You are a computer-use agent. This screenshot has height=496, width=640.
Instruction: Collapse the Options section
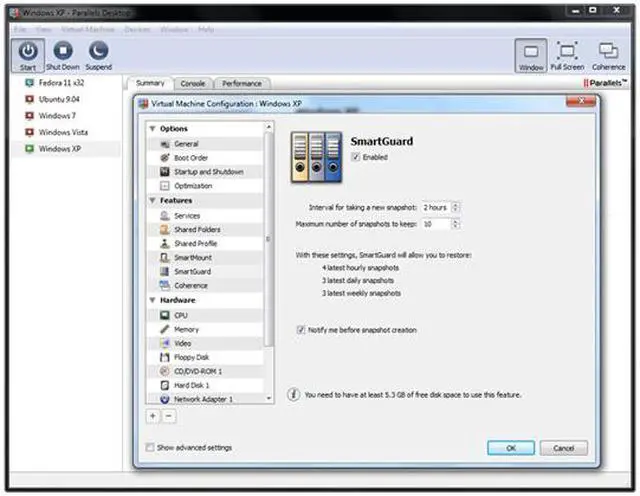(153, 129)
